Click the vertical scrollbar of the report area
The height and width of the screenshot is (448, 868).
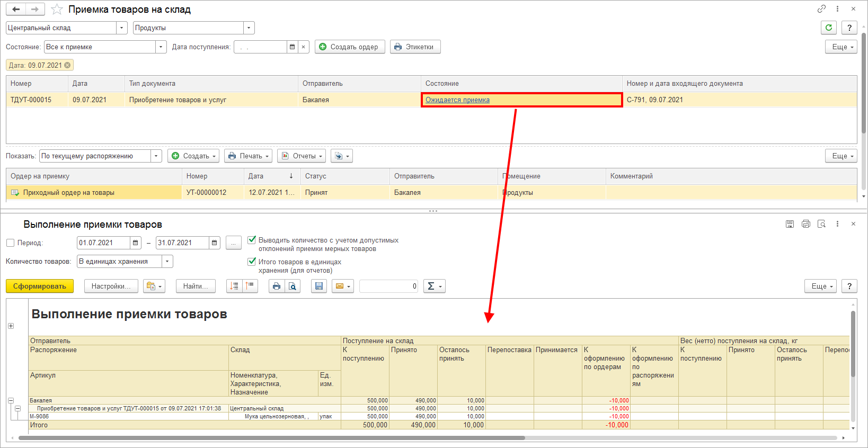[853, 344]
